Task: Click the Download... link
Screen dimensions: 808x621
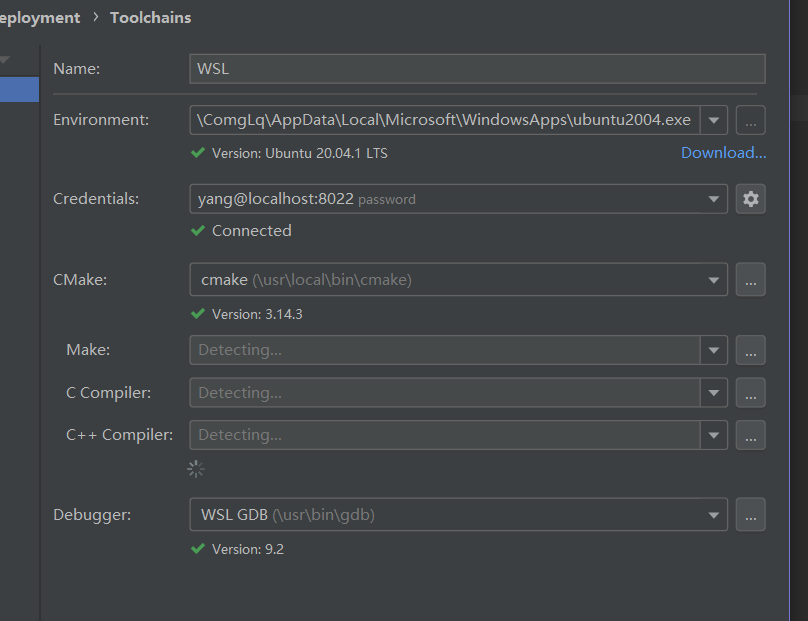Action: pyautogui.click(x=723, y=153)
